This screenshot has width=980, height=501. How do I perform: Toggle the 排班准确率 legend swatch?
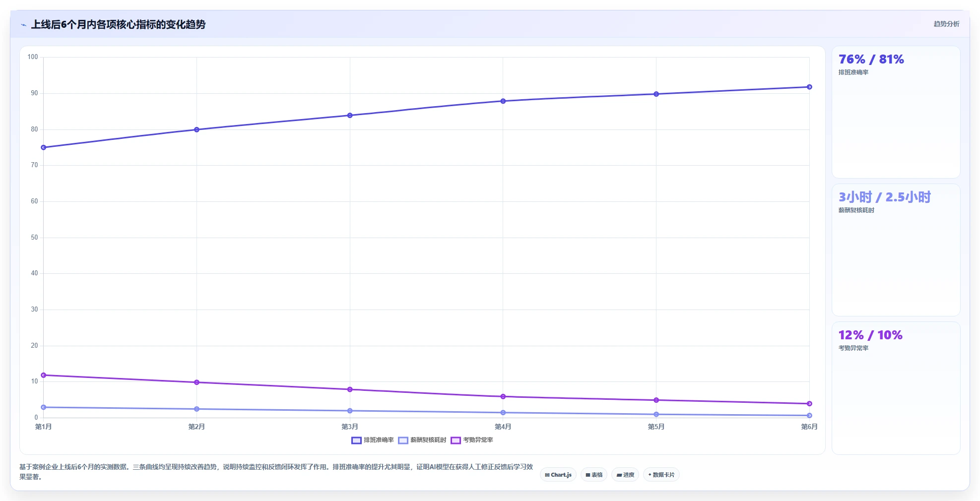[x=356, y=440]
